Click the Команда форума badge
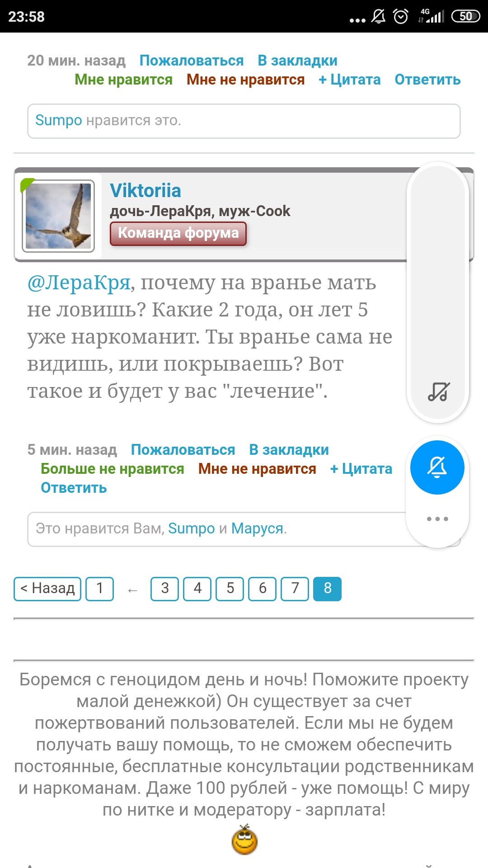 pyautogui.click(x=178, y=233)
